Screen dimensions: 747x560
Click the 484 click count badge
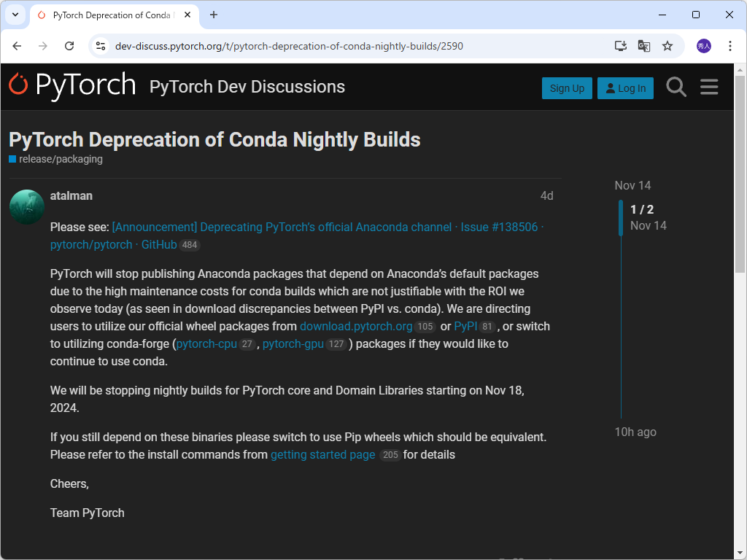[x=190, y=245]
